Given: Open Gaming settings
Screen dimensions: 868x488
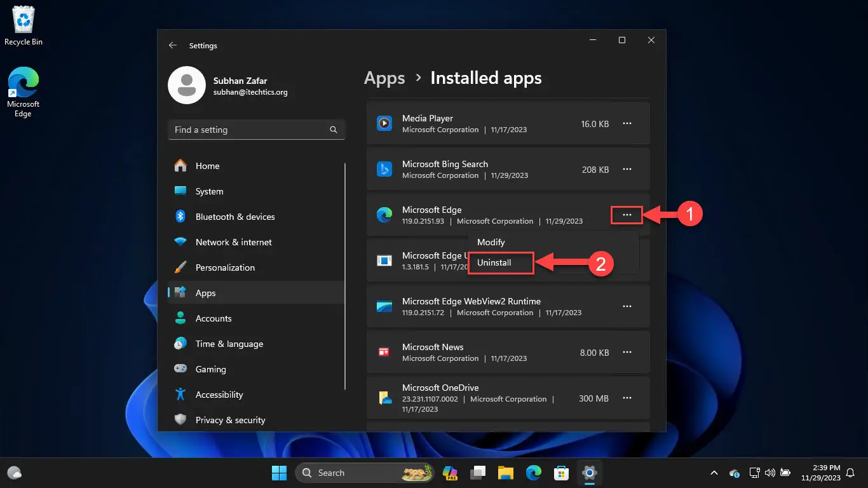Looking at the screenshot, I should coord(256,369).
